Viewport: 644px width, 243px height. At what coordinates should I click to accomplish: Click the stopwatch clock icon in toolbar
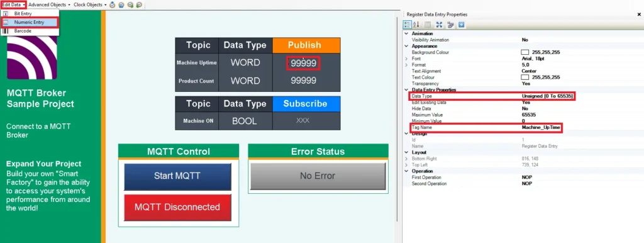[x=113, y=5]
